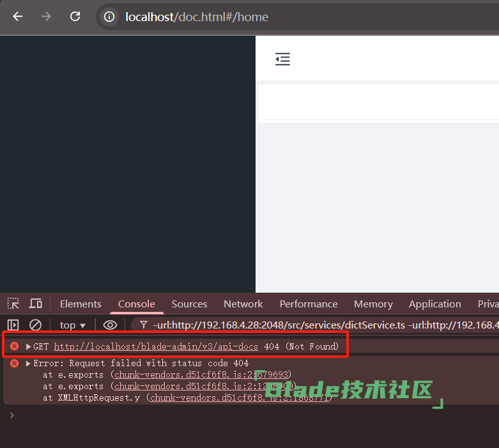Expand the GET 404 request error entry

(29, 346)
